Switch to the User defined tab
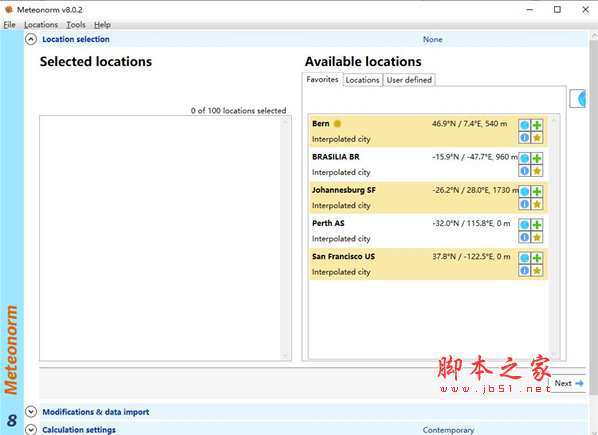Viewport: 598px width, 435px height. pyautogui.click(x=409, y=80)
